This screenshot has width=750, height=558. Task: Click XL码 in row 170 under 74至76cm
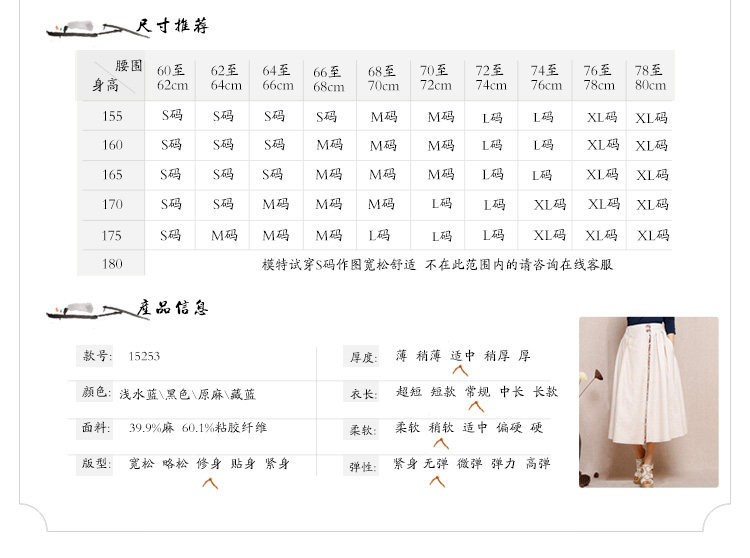click(x=550, y=205)
